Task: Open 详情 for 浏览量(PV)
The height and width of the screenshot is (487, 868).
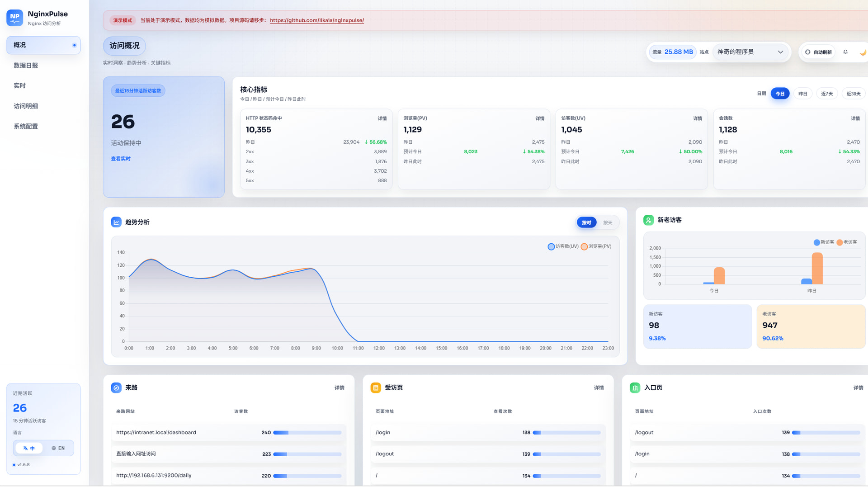Action: [540, 118]
